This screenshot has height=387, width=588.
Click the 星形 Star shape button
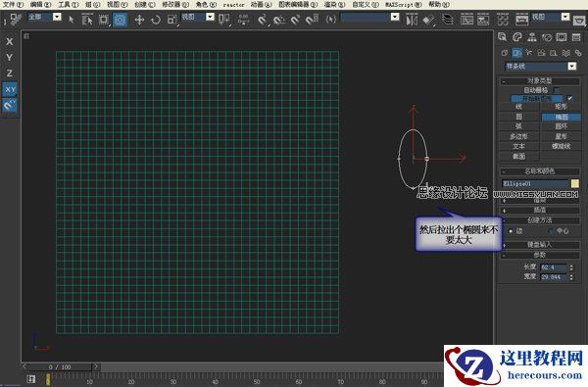tap(561, 136)
